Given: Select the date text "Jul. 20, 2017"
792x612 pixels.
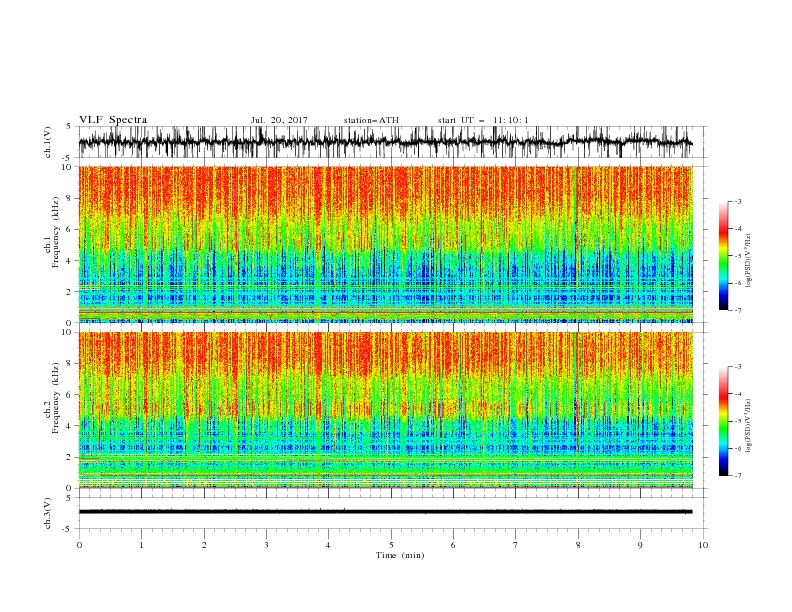Looking at the screenshot, I should pyautogui.click(x=279, y=120).
